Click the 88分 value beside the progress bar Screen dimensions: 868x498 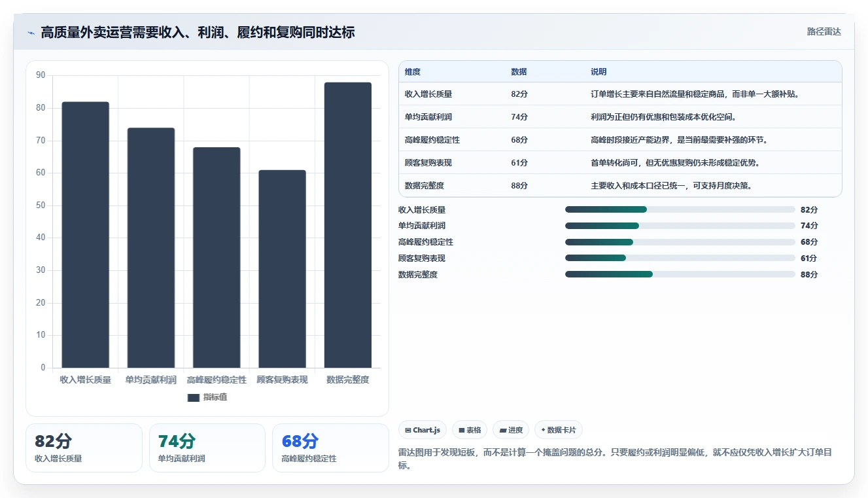[809, 275]
